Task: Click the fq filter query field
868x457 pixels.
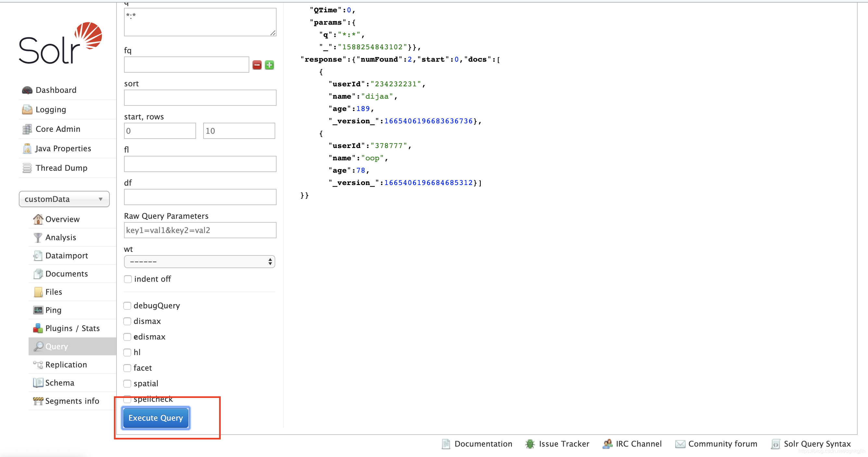Action: click(187, 65)
